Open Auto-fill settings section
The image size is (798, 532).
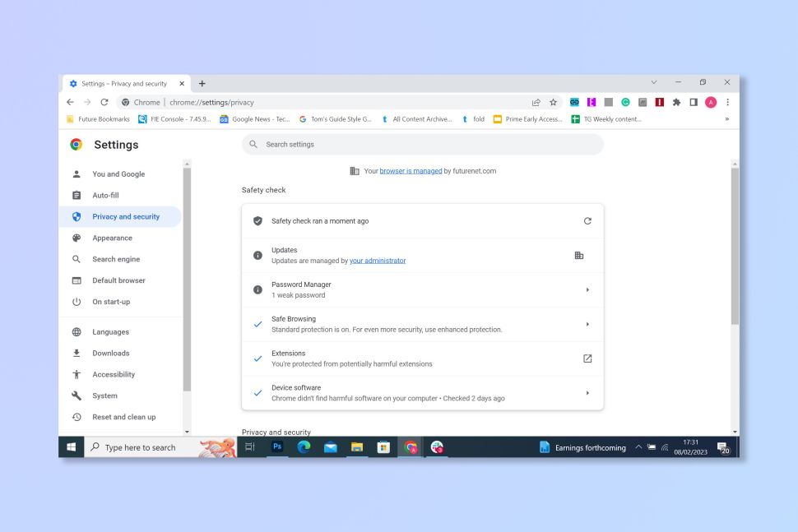click(121, 196)
